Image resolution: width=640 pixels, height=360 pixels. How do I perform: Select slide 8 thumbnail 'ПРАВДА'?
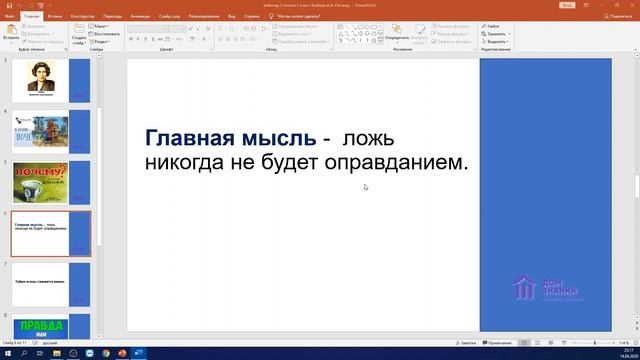(x=51, y=327)
